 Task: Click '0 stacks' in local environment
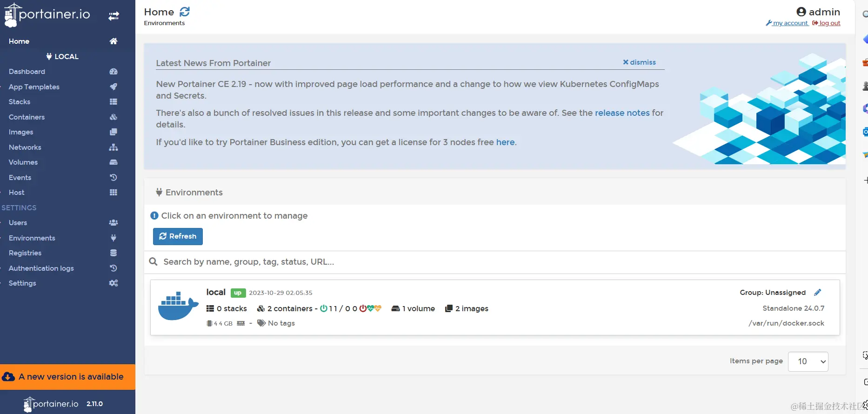point(227,308)
